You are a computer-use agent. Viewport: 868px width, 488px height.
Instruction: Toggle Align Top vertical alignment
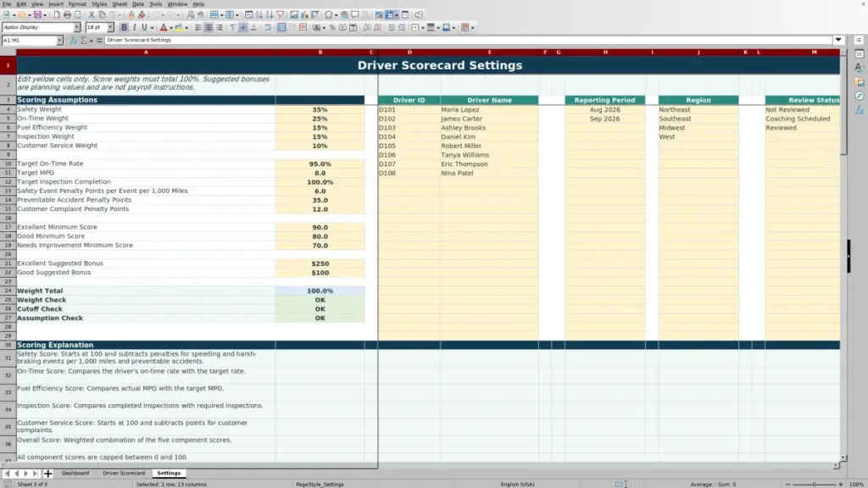coord(233,27)
